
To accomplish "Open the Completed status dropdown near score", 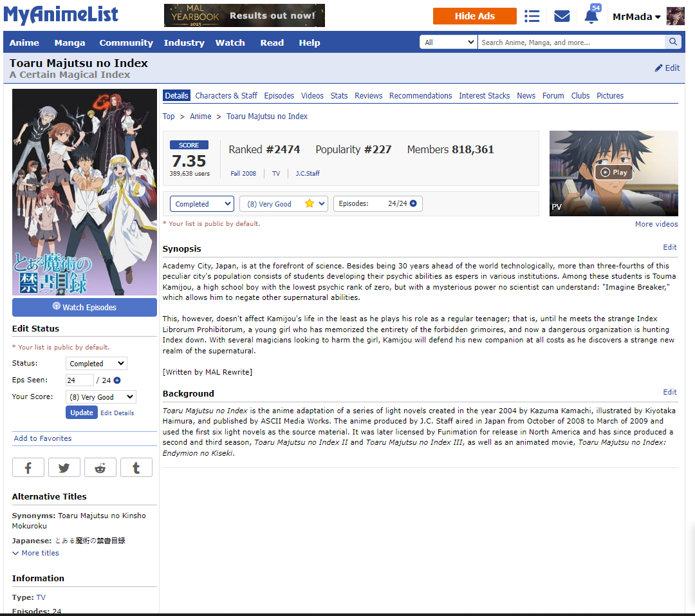I will click(x=202, y=204).
